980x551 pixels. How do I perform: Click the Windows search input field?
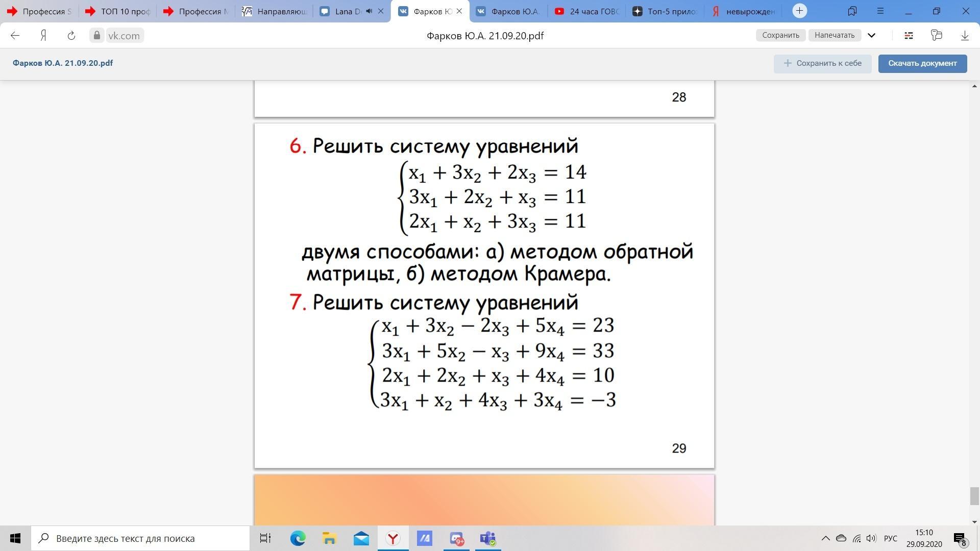[x=140, y=538]
